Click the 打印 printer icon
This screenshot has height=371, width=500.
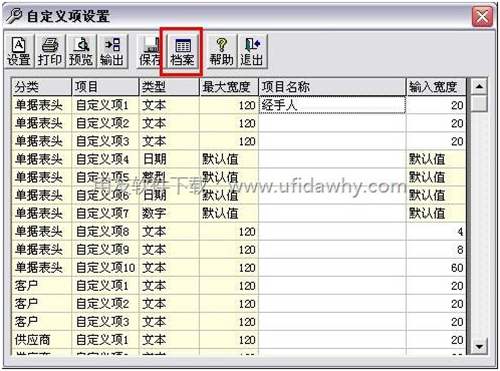click(50, 51)
